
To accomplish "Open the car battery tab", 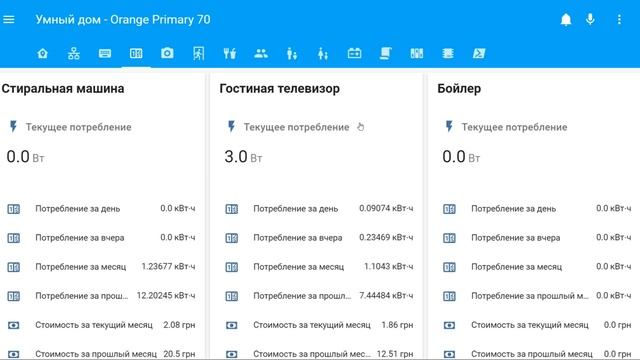I will coord(354,53).
